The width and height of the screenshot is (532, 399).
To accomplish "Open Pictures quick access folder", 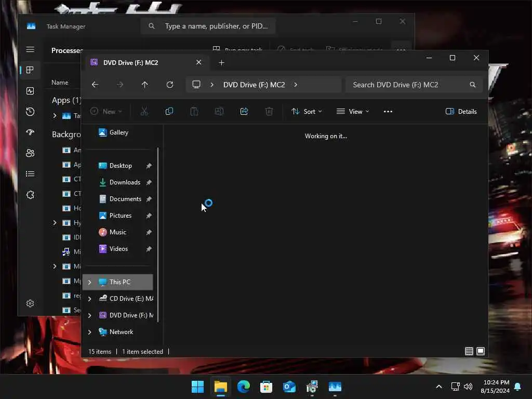I will click(x=121, y=216).
